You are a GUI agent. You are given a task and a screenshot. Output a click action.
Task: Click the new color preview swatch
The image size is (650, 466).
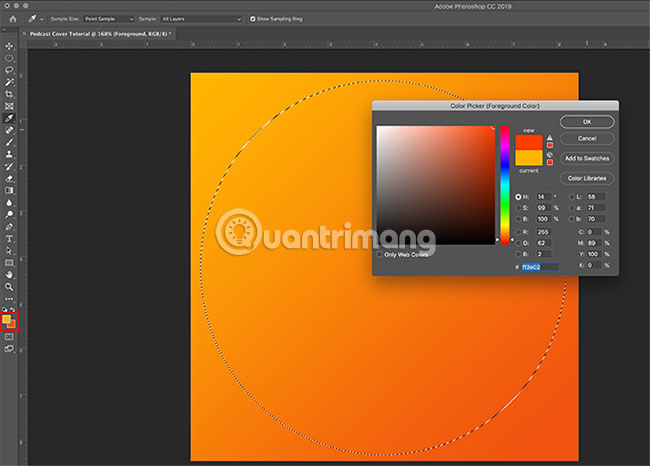click(x=529, y=142)
